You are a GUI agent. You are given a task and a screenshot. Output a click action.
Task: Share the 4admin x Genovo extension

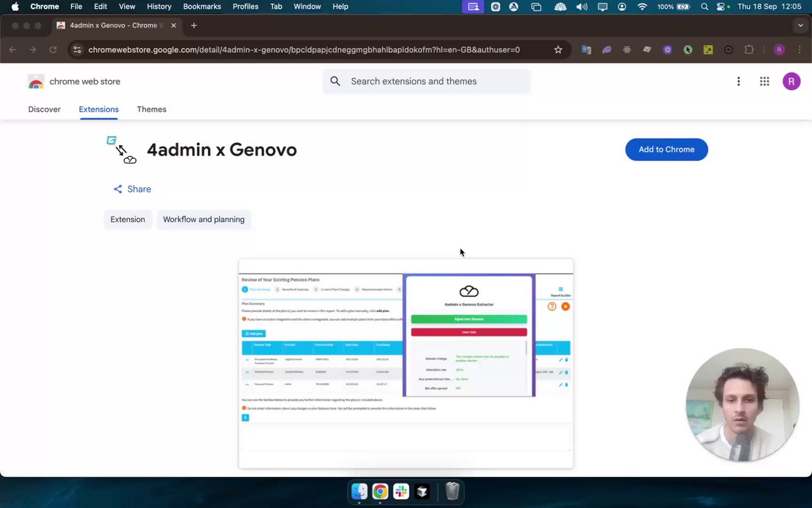(132, 189)
